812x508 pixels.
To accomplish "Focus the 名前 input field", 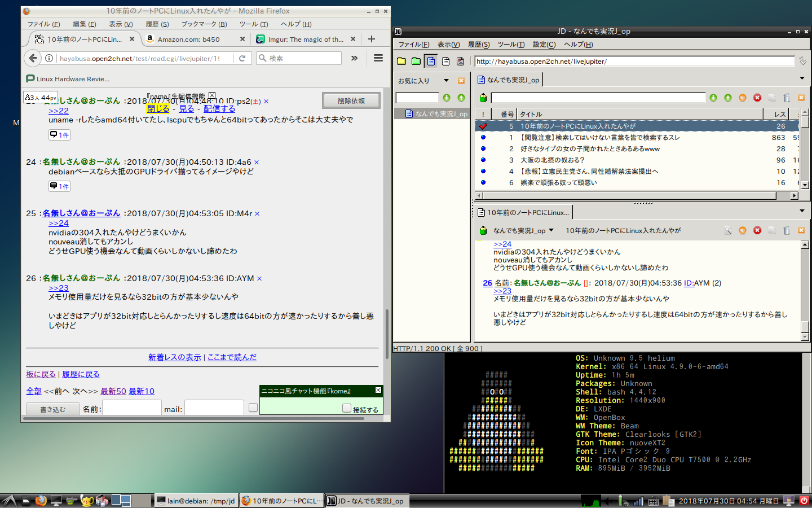I will click(x=131, y=408).
